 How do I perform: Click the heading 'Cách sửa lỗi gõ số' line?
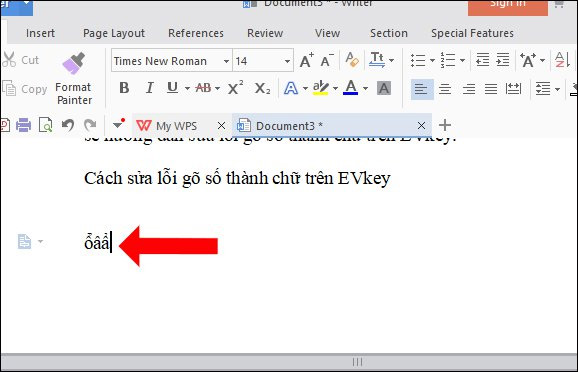(x=237, y=178)
